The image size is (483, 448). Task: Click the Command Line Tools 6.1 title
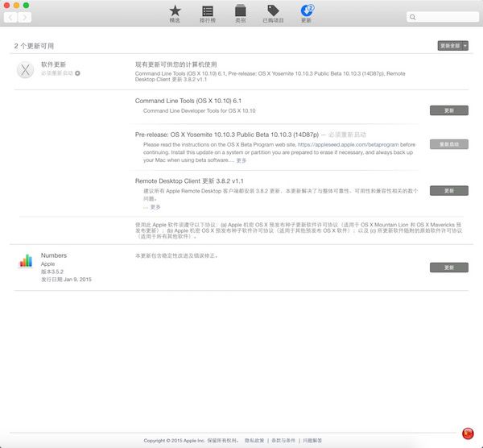coord(188,101)
